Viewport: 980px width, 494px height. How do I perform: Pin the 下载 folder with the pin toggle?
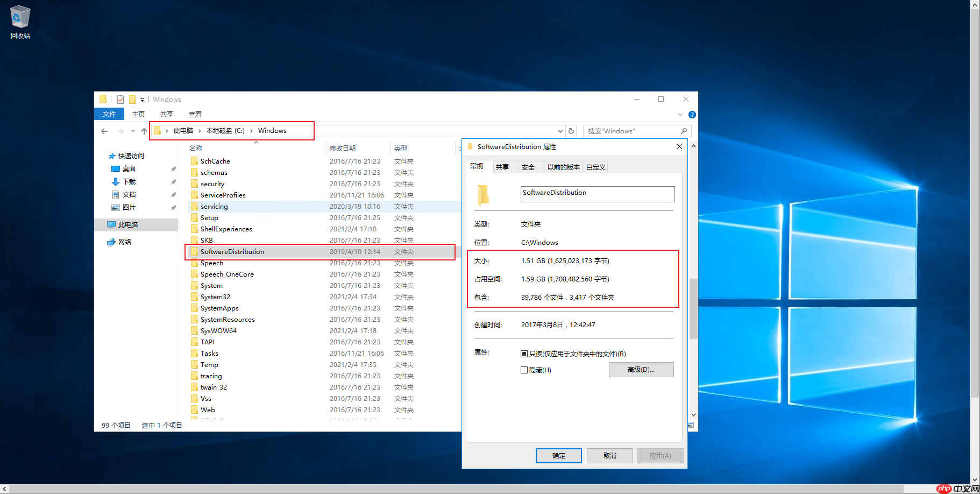click(173, 181)
